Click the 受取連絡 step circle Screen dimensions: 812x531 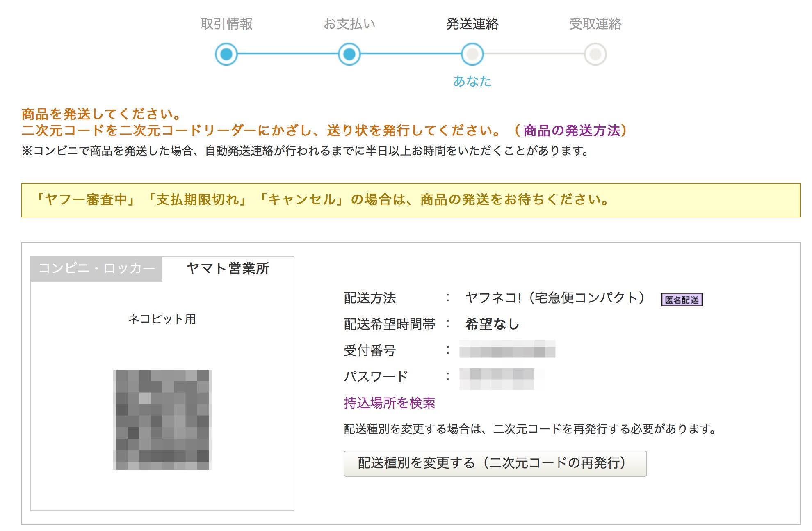(x=595, y=54)
